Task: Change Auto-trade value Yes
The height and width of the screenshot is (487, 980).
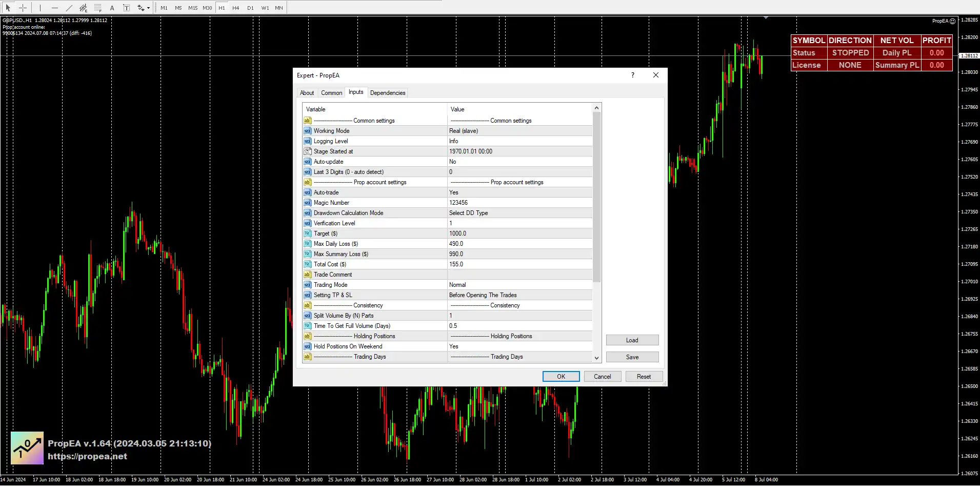Action: [519, 192]
